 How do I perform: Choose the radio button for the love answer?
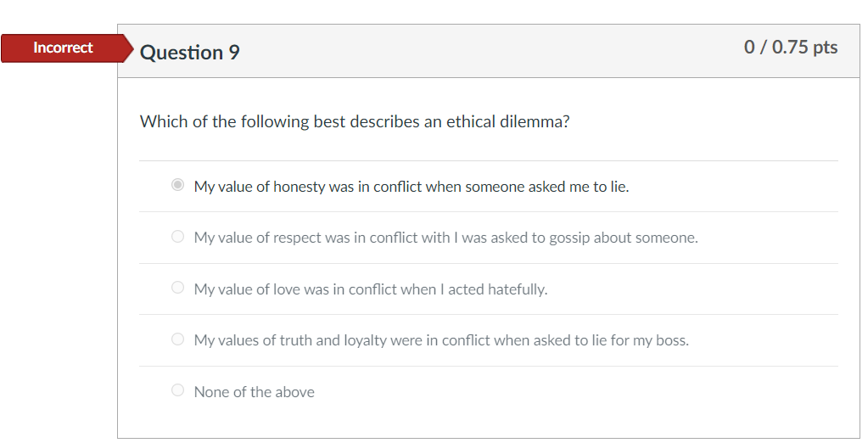coord(177,288)
